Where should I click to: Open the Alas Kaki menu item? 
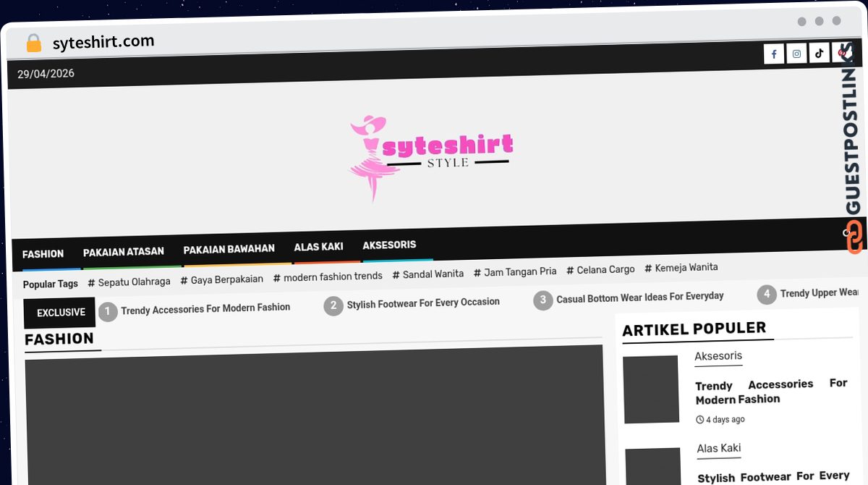pos(318,247)
